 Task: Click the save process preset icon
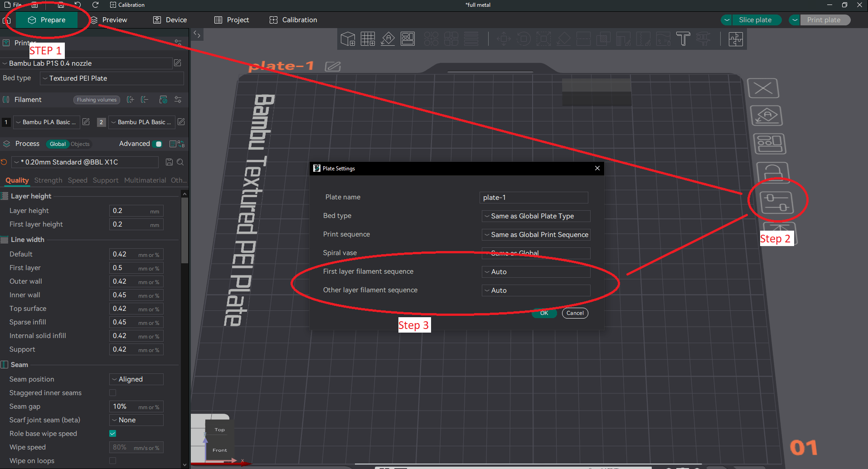coord(169,162)
